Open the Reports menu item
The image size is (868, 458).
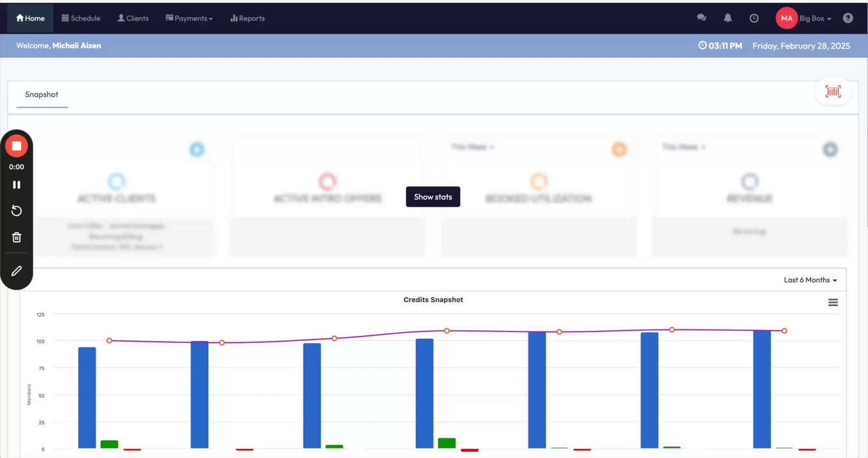(x=247, y=18)
